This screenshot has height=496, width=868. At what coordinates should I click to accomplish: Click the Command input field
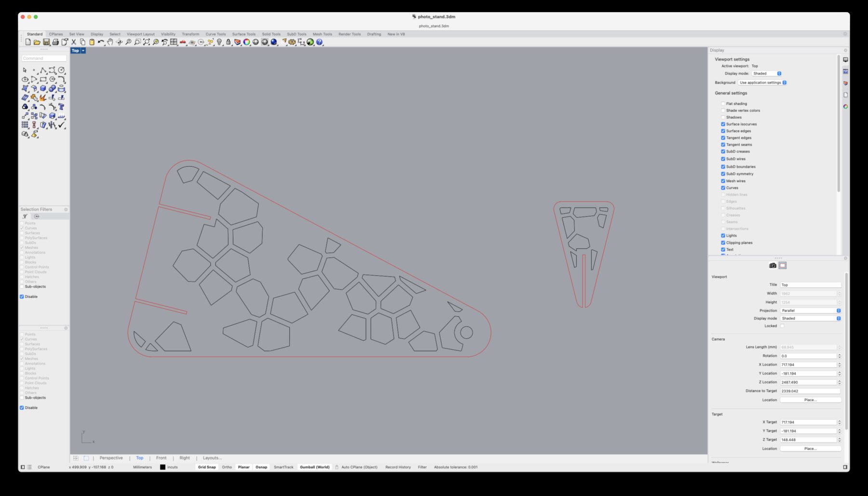[x=44, y=58]
